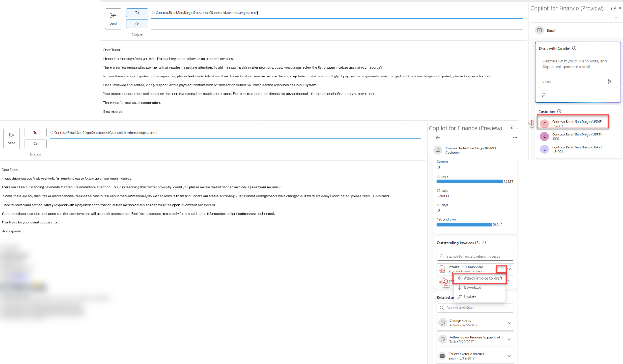Click Send in the lower email draft
Image resolution: width=623 pixels, height=364 pixels.
click(x=12, y=139)
